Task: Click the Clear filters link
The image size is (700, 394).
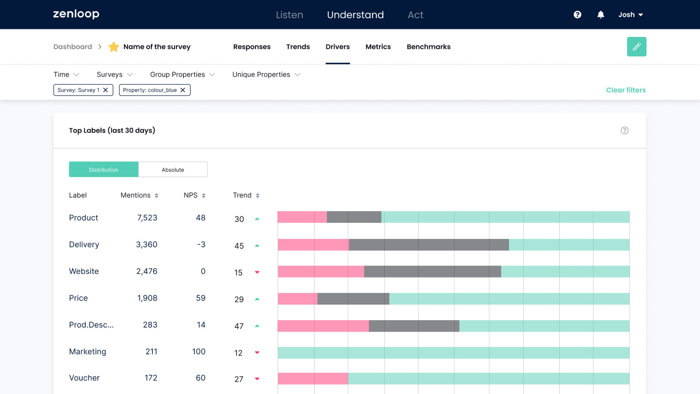Action: click(x=625, y=90)
